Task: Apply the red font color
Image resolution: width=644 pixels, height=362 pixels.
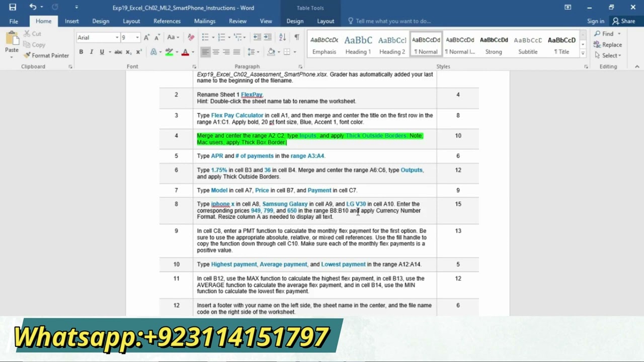Action: click(185, 52)
